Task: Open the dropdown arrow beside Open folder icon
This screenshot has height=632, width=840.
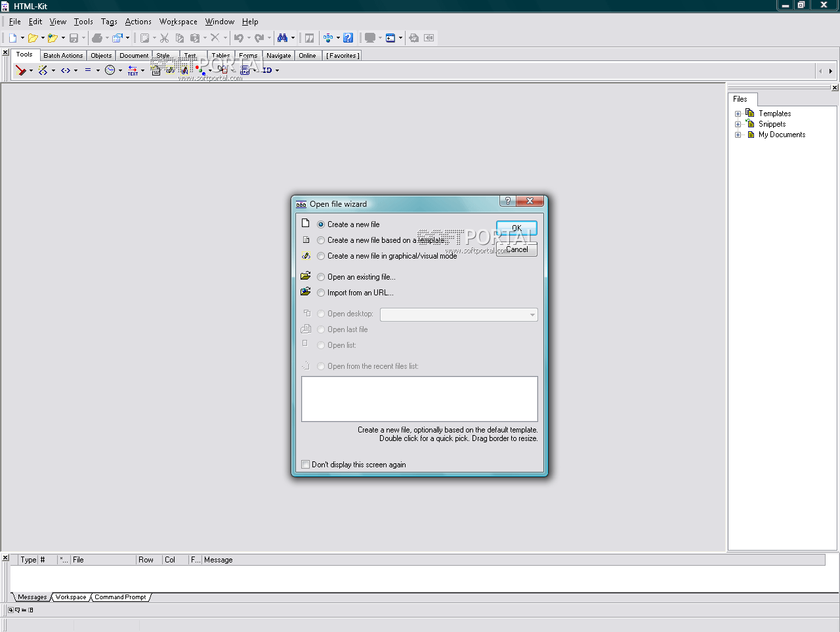Action: 43,38
